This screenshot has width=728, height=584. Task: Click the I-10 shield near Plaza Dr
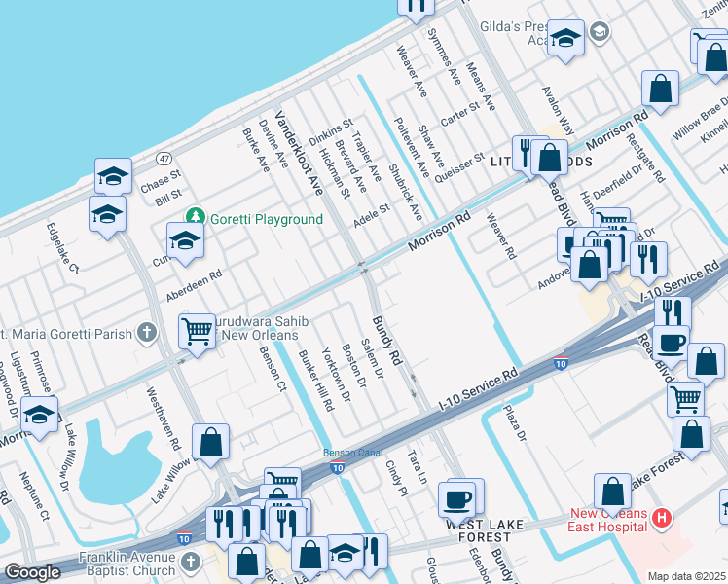pos(561,363)
